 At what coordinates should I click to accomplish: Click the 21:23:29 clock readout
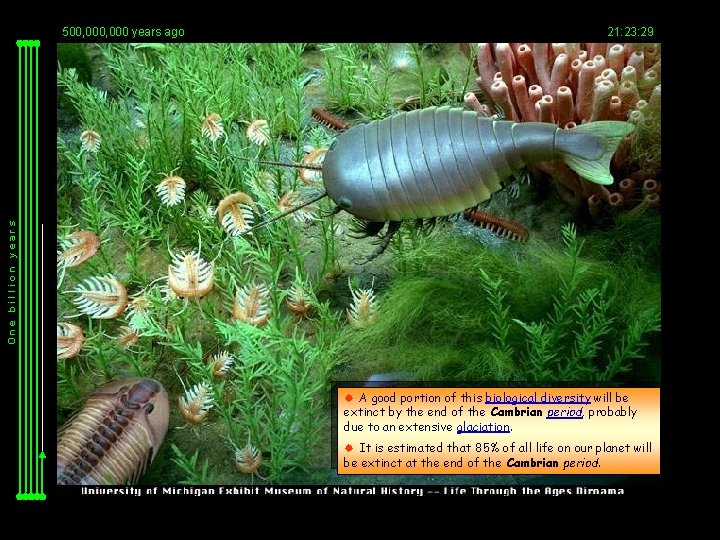point(630,32)
